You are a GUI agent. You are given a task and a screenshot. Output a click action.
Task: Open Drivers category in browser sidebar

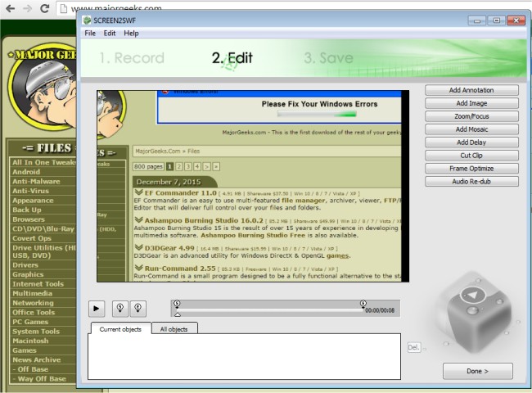[x=25, y=265]
